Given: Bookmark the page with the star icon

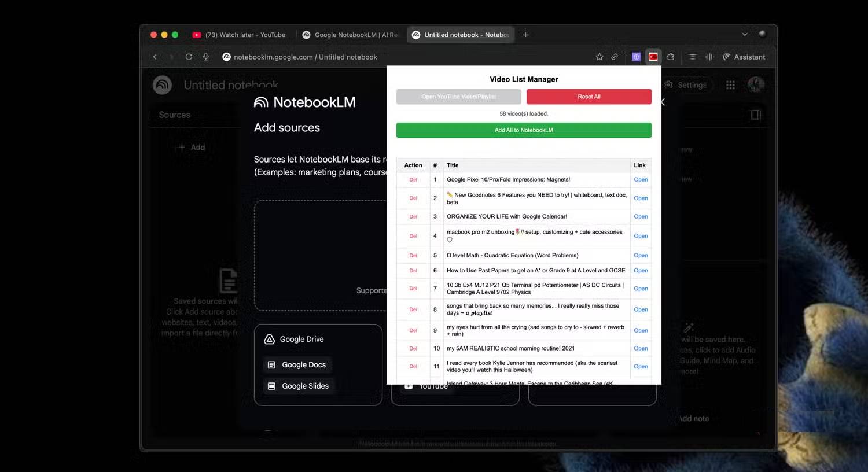Looking at the screenshot, I should pos(599,57).
